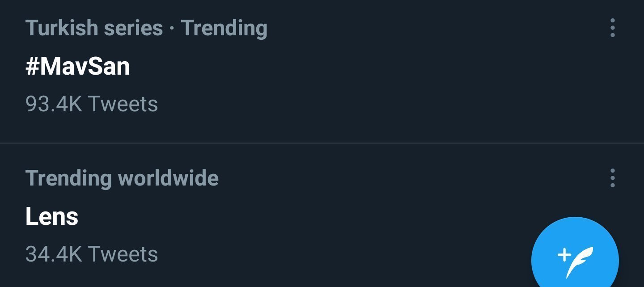Image resolution: width=644 pixels, height=287 pixels.
Task: Expand the three-dot menu beside Turkish series
Action: point(612,28)
